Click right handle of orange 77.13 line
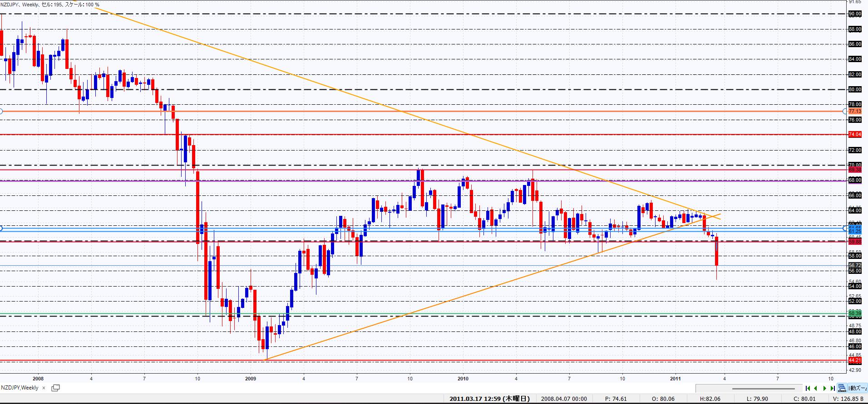868x404 pixels. pos(845,111)
